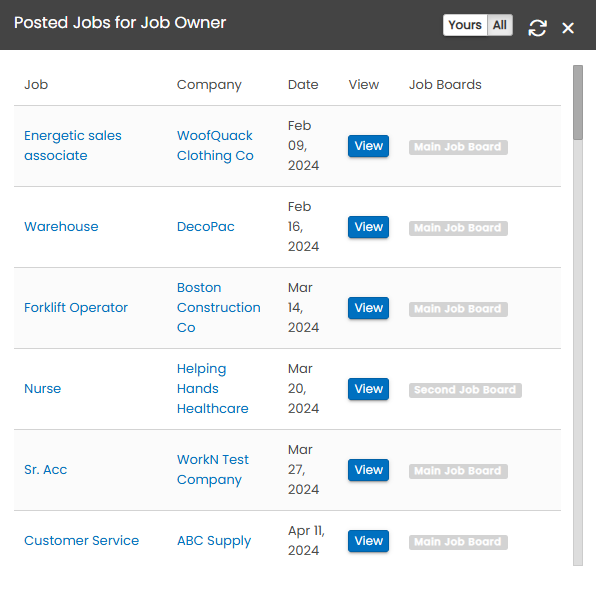View the Forklift Operator posting
The height and width of the screenshot is (596, 596).
pos(368,308)
